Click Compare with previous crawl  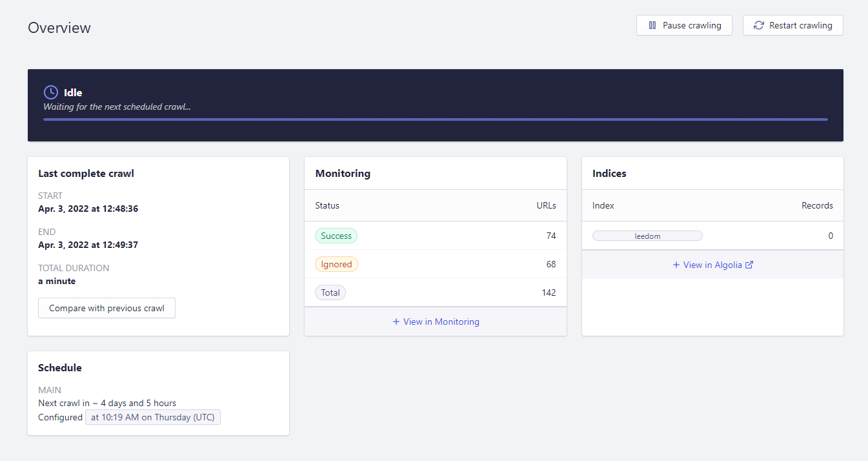(106, 308)
